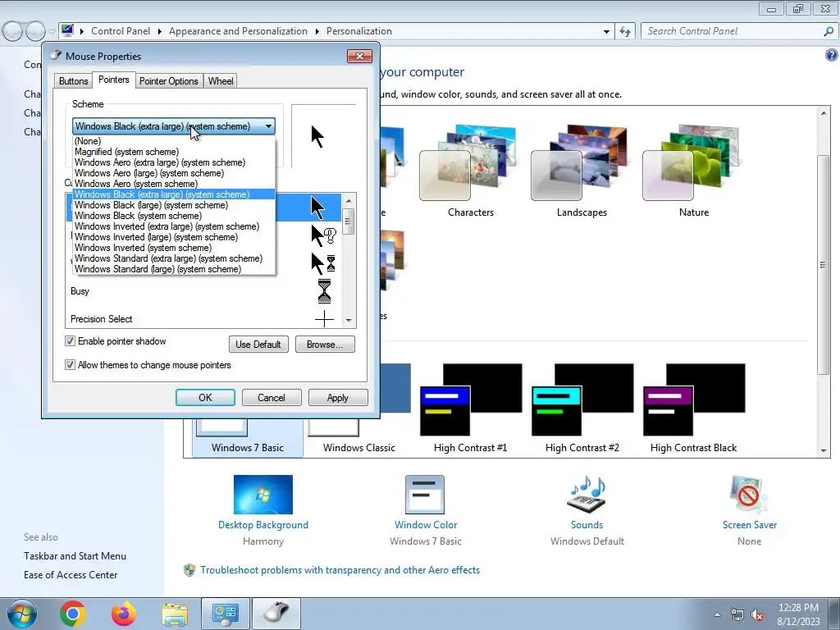Show hidden tray icons arrow
The image size is (840, 630).
[717, 615]
